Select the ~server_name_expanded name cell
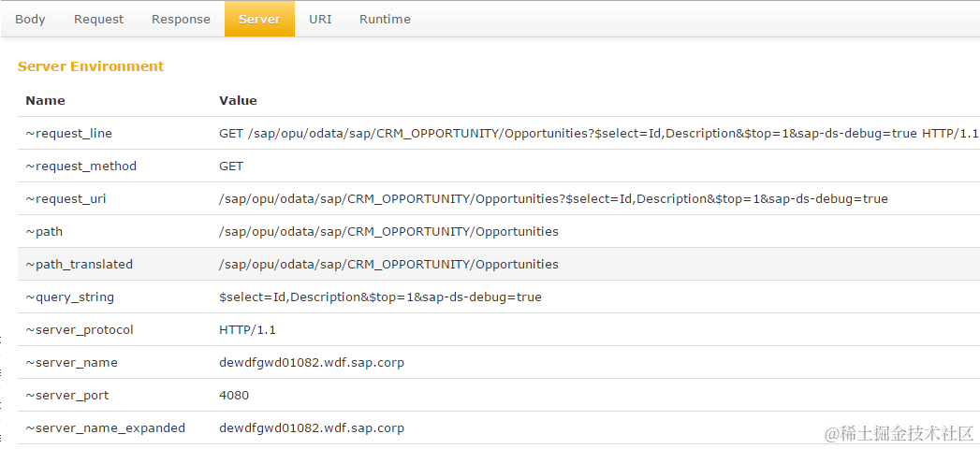Image resolution: width=980 pixels, height=449 pixels. click(105, 428)
